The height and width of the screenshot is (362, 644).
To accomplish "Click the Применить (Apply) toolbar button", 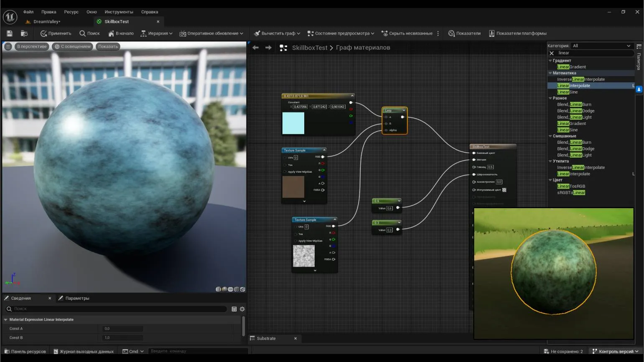I will click(x=56, y=33).
